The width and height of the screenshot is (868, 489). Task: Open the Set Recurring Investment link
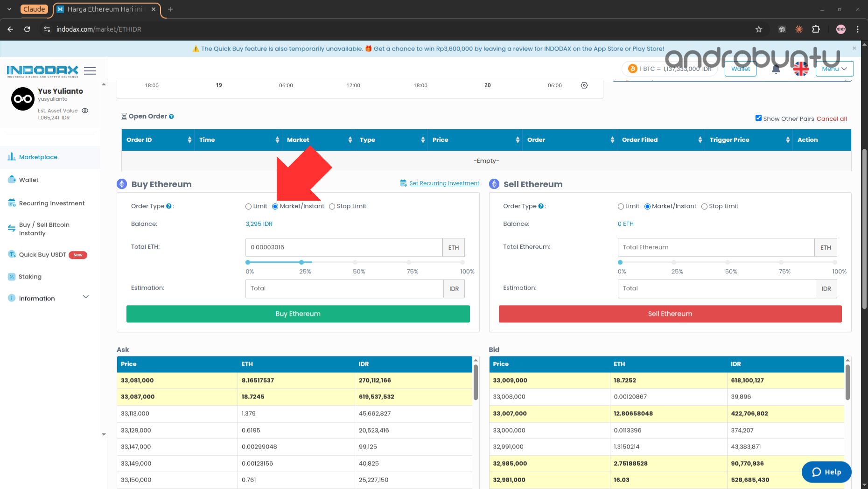pos(444,183)
